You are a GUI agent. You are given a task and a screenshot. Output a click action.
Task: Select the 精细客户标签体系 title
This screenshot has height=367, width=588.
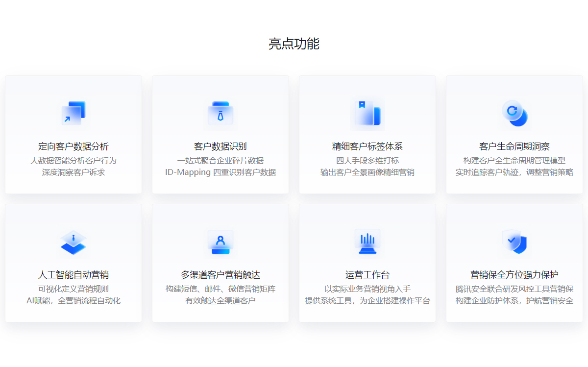pyautogui.click(x=367, y=147)
